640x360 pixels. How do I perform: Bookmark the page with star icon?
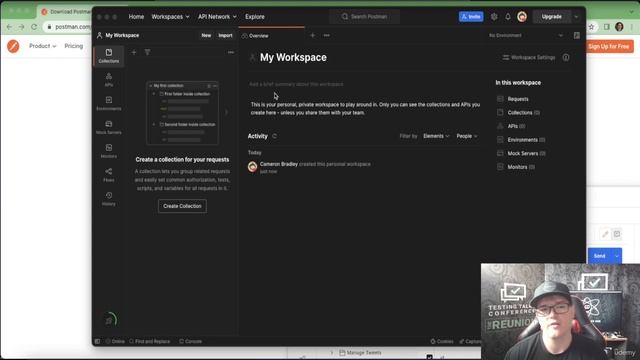pos(591,27)
